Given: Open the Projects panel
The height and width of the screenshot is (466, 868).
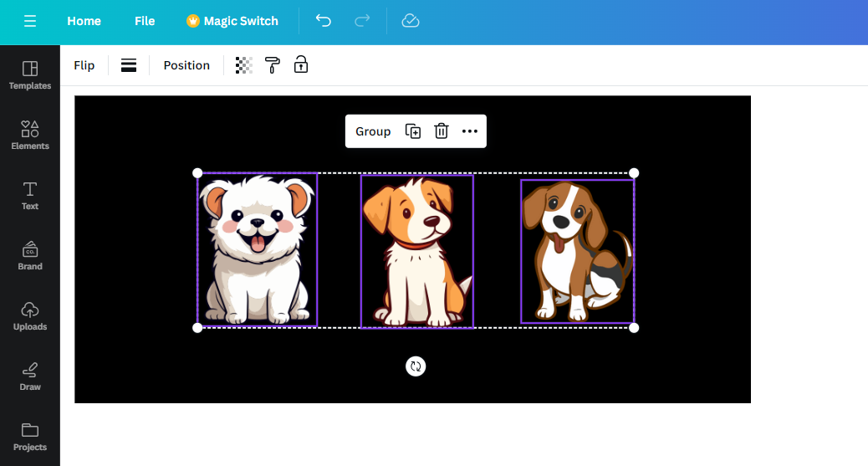Looking at the screenshot, I should pos(30,438).
